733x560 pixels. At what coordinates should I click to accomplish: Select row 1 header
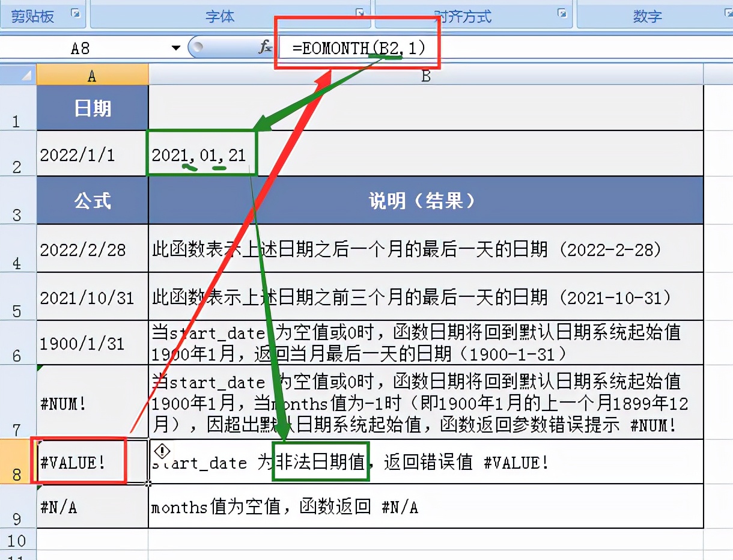(17, 108)
